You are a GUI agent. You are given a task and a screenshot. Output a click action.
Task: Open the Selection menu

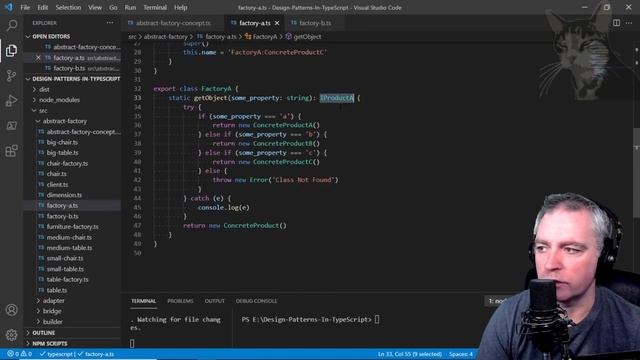point(68,7)
